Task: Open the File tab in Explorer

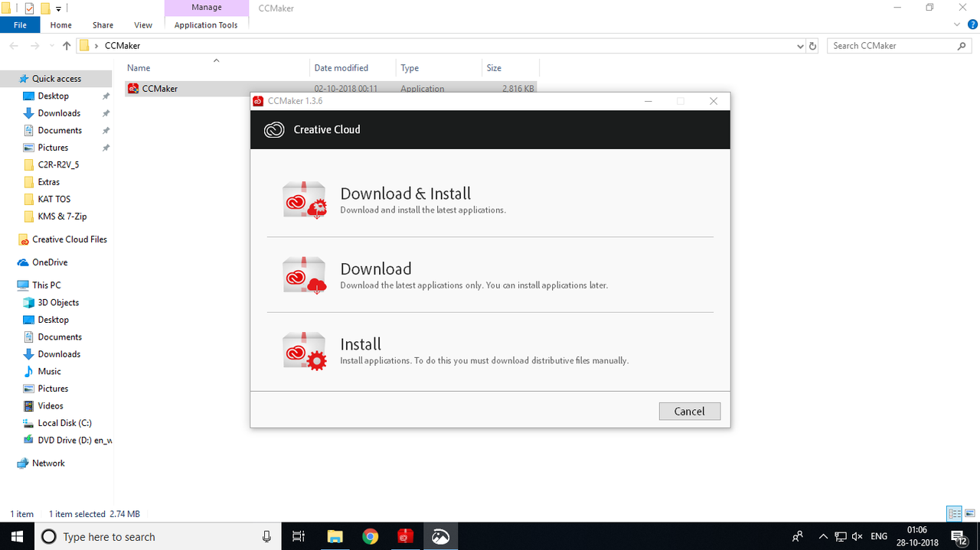Action: tap(20, 24)
